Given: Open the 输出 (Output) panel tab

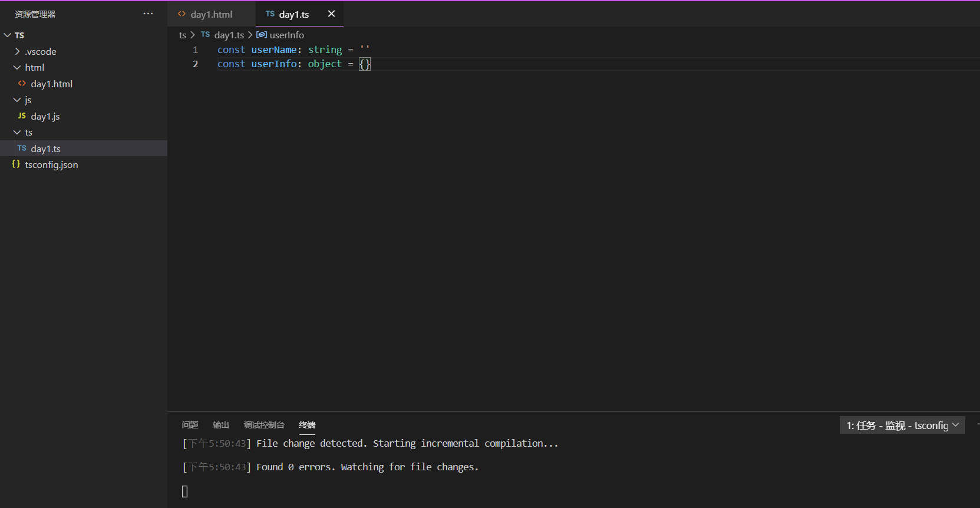Looking at the screenshot, I should click(220, 425).
